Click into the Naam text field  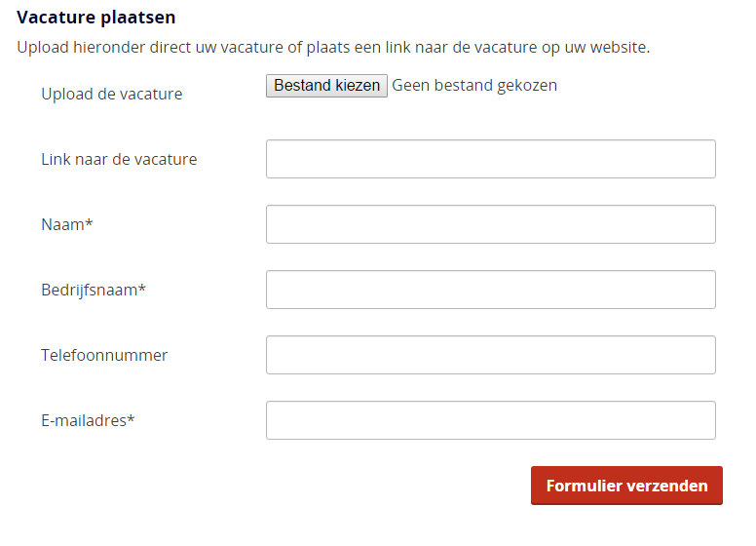tap(490, 224)
